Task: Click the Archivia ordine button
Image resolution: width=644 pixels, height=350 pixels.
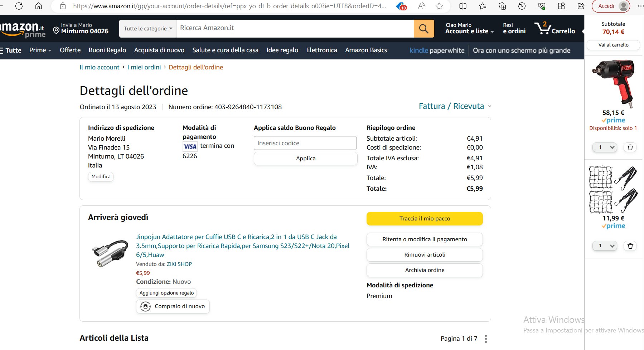Action: [x=425, y=270]
